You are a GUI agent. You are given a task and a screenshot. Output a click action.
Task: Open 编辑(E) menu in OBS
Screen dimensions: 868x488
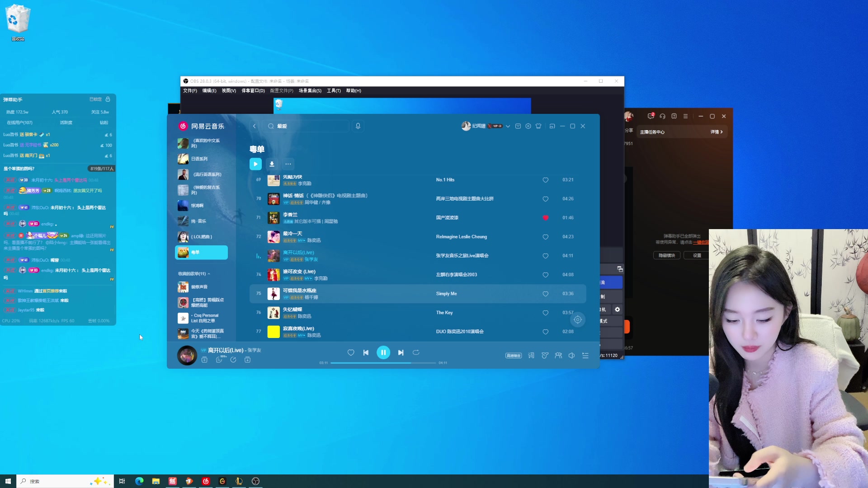pos(209,91)
